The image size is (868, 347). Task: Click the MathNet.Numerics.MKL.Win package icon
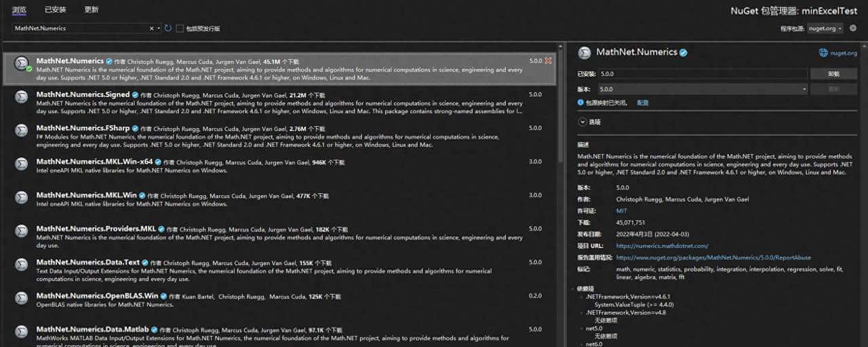coord(22,197)
